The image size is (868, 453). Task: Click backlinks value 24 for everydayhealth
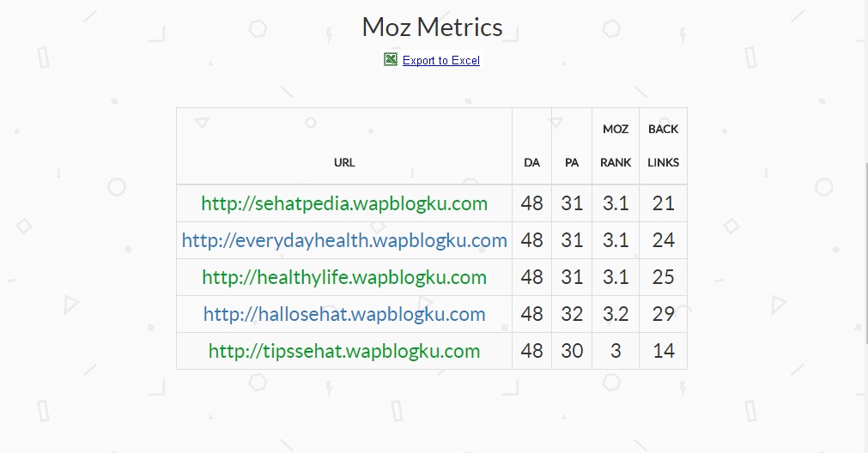[663, 240]
